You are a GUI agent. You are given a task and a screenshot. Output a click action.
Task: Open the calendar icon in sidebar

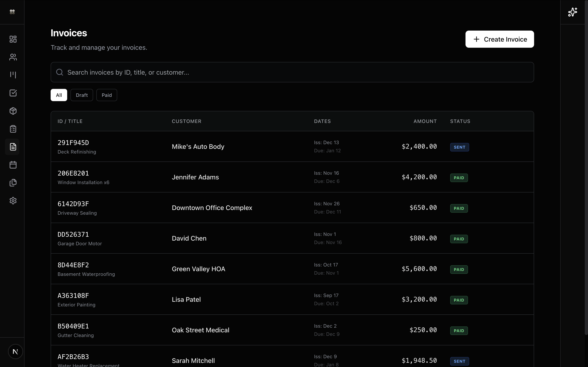point(13,165)
